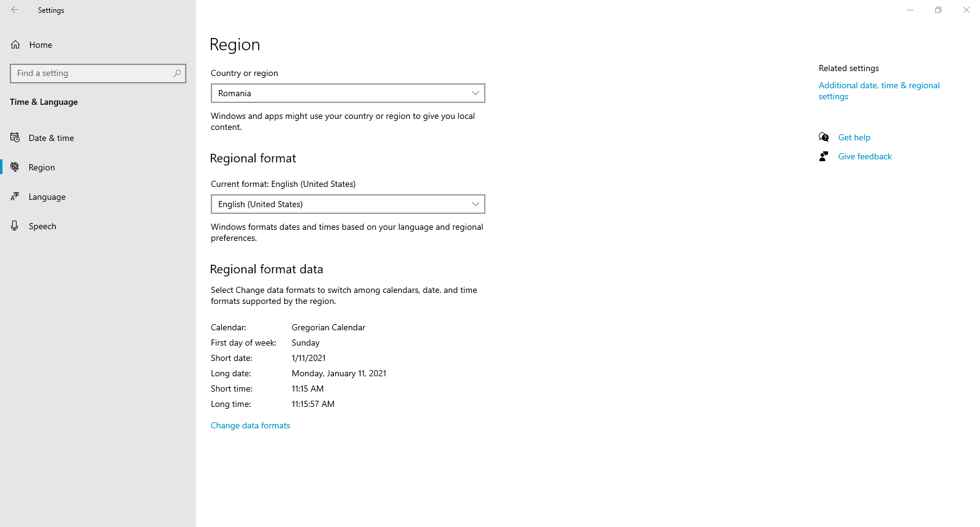Click the search magnifier icon
The image size is (980, 527).
177,74
